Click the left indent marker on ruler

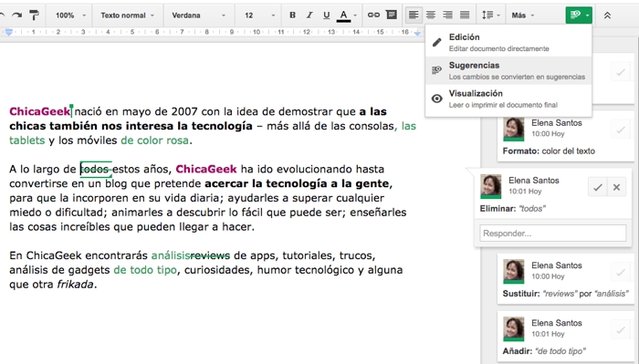tap(8, 32)
